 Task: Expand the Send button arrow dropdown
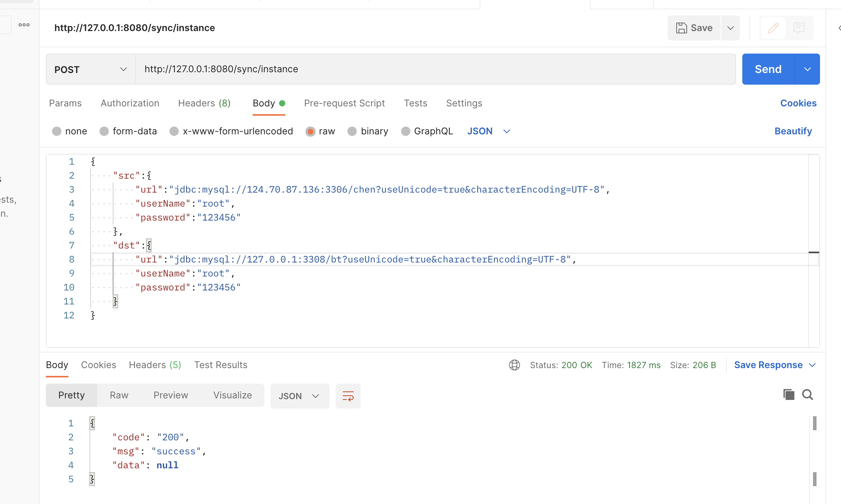[808, 69]
